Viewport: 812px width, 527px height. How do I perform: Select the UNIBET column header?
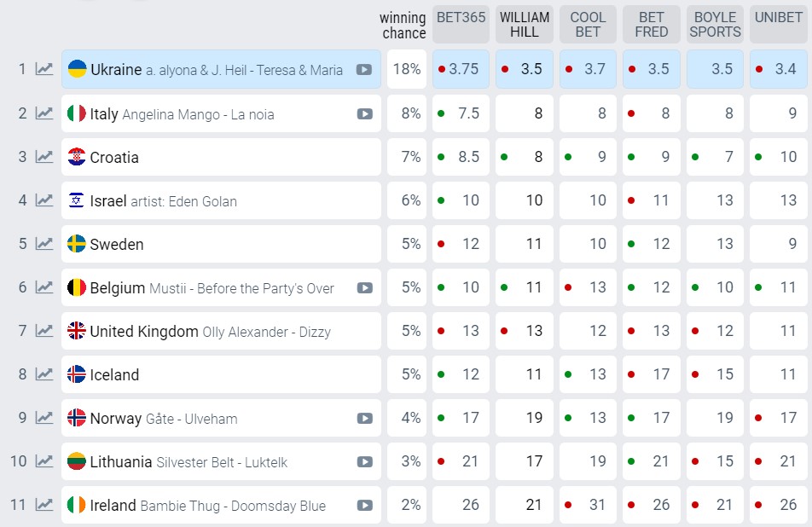[779, 24]
